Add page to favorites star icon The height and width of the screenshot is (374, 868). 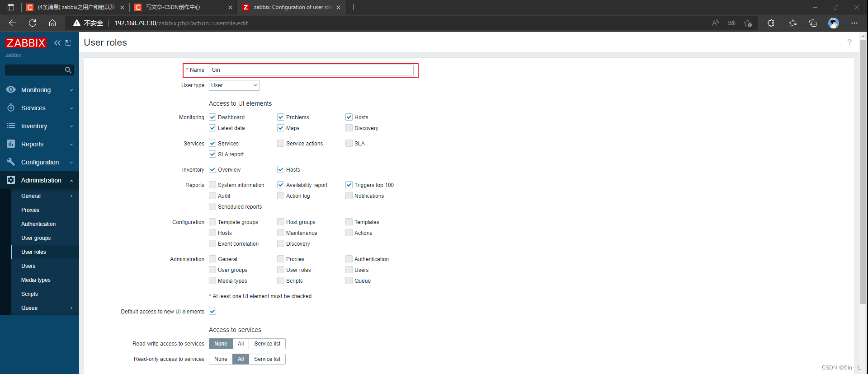click(x=748, y=23)
